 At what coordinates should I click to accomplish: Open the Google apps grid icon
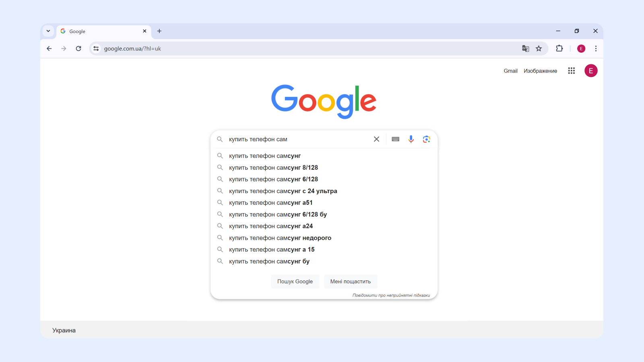(572, 70)
